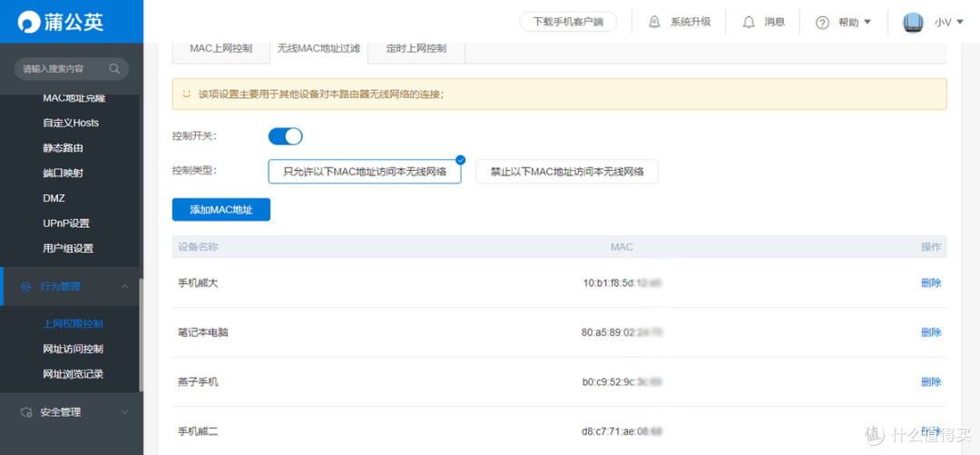The image size is (980, 455).
Task: Open 自定义Hosts in the sidebar
Action: (71, 123)
